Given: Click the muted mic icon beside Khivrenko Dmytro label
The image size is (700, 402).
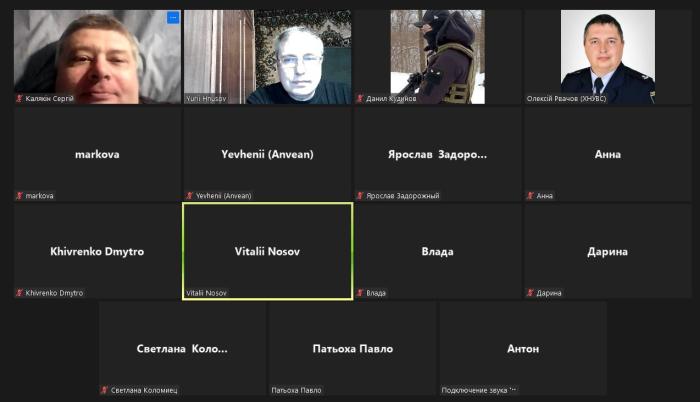Looking at the screenshot, I should pos(19,293).
